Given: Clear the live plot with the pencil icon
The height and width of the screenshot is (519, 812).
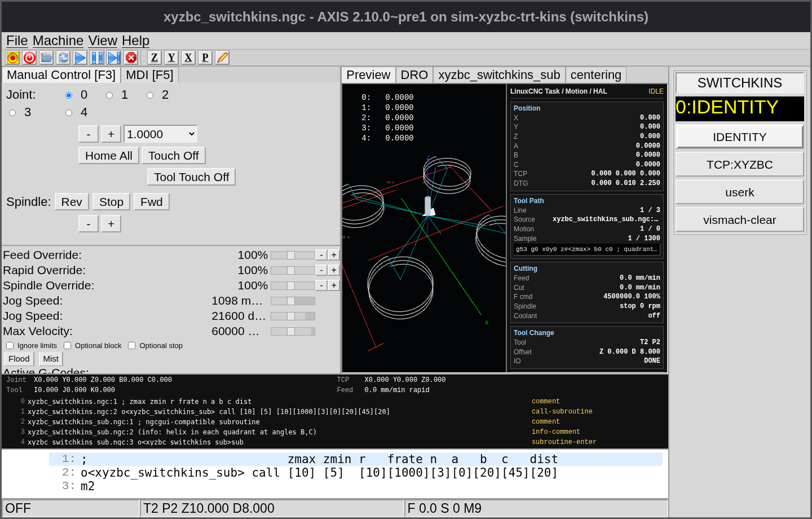Looking at the screenshot, I should click(222, 58).
